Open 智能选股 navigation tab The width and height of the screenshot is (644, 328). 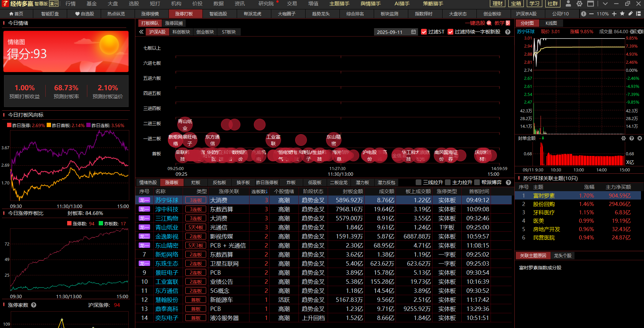coord(218,14)
